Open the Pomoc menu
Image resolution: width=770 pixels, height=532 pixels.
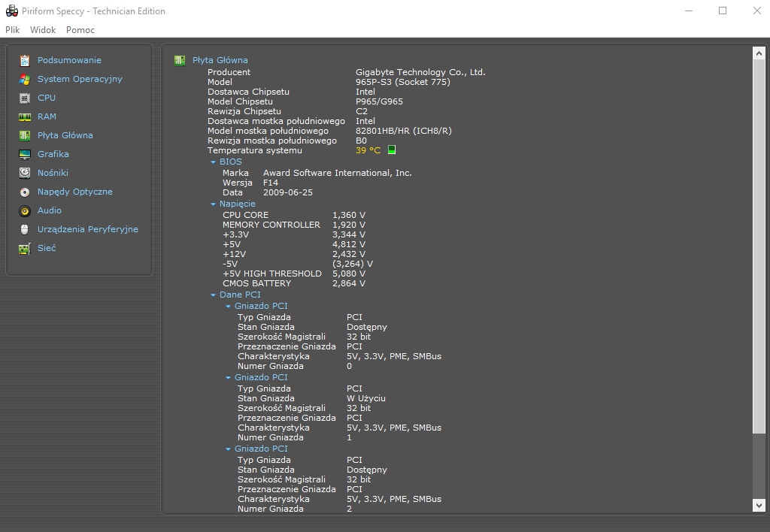pyautogui.click(x=80, y=30)
